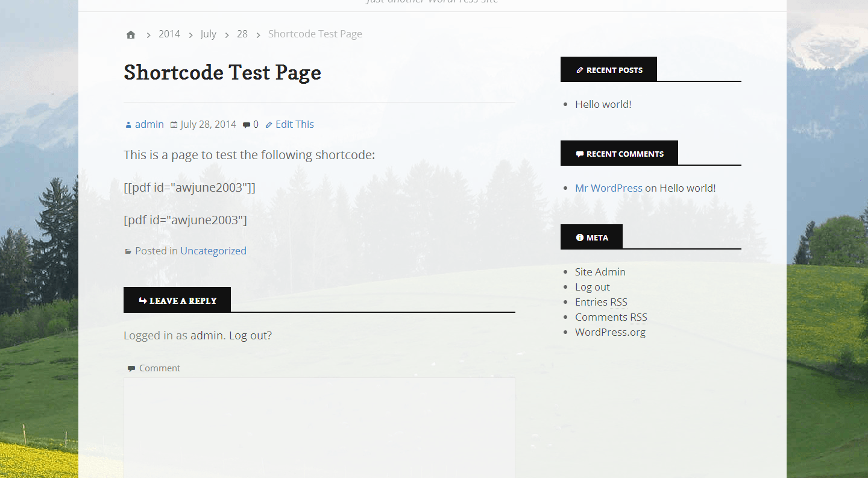Open the 28 day breadcrumb link
Image resolution: width=868 pixels, height=478 pixels.
pos(242,34)
